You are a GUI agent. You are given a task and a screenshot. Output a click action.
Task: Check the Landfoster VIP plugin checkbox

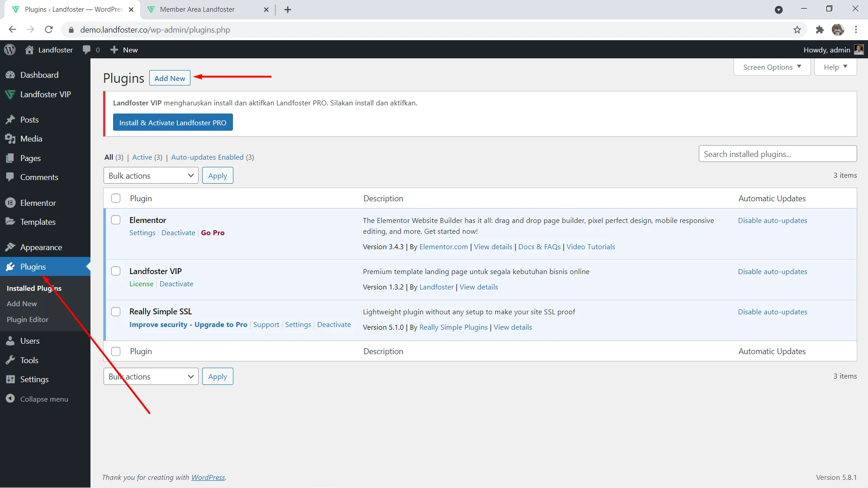click(x=116, y=271)
